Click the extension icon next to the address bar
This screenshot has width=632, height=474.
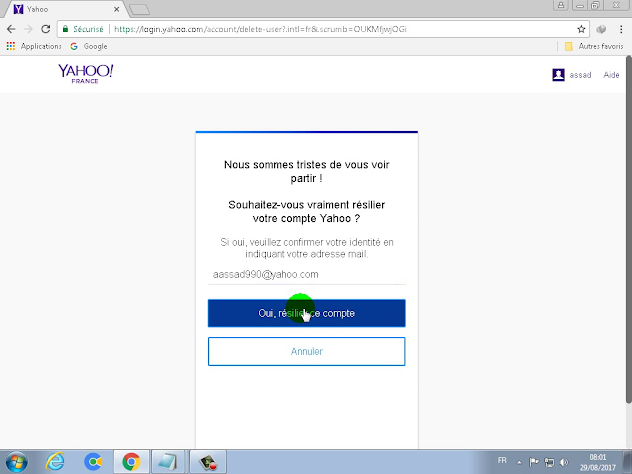(x=601, y=29)
